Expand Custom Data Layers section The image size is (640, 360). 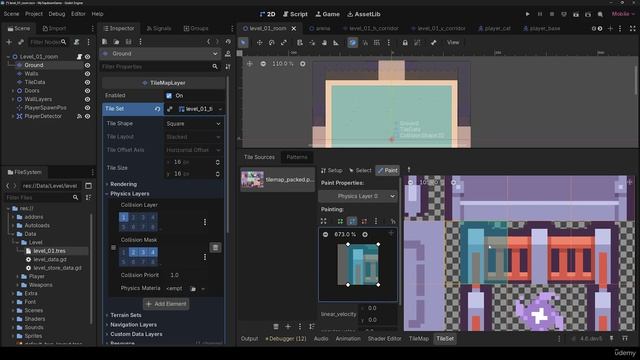[x=136, y=334]
